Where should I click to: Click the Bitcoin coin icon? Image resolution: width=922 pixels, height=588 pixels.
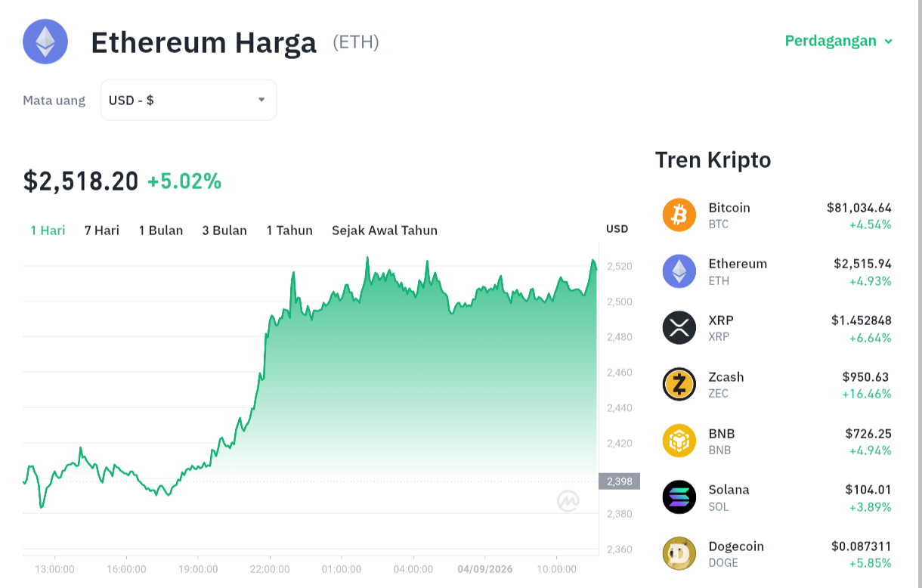pyautogui.click(x=679, y=215)
